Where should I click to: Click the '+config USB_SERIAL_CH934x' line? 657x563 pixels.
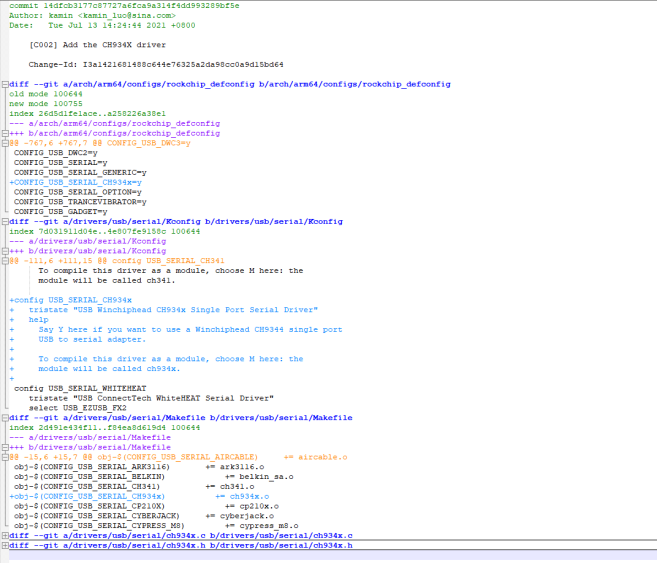click(x=70, y=300)
